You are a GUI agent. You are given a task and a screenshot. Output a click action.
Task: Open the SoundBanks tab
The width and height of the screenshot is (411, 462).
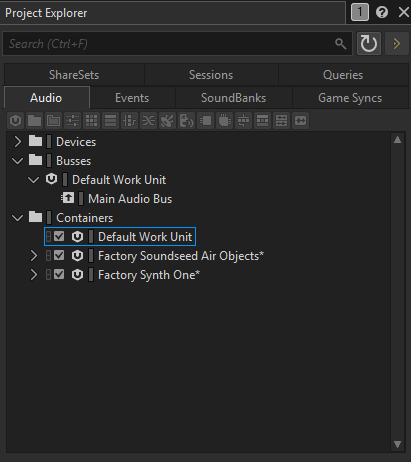tap(233, 98)
